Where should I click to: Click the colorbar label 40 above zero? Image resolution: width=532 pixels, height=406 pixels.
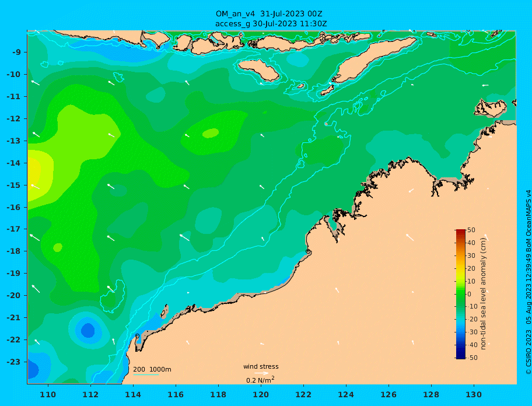pos(471,243)
